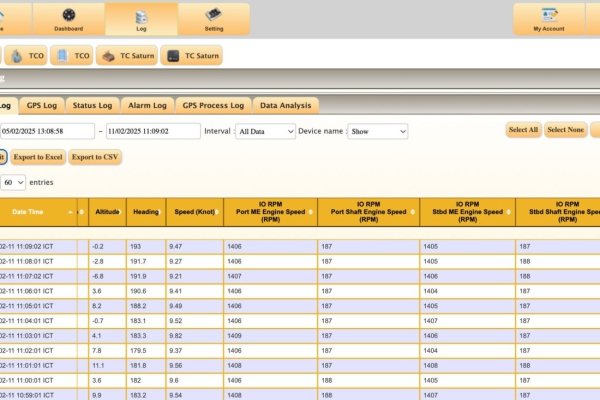Click heading value 188.2
Viewport: 600px width, 400px height.
coord(138,306)
